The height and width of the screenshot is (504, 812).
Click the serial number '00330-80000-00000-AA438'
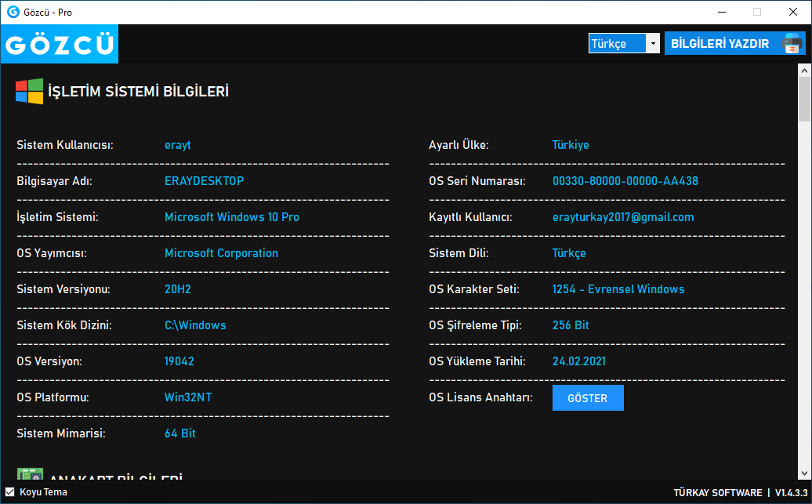[625, 181]
